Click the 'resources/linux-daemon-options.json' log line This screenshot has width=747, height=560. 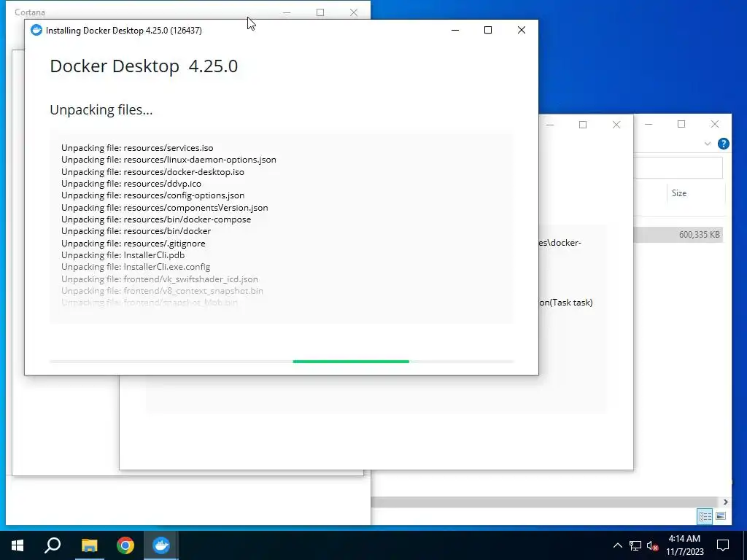point(169,160)
